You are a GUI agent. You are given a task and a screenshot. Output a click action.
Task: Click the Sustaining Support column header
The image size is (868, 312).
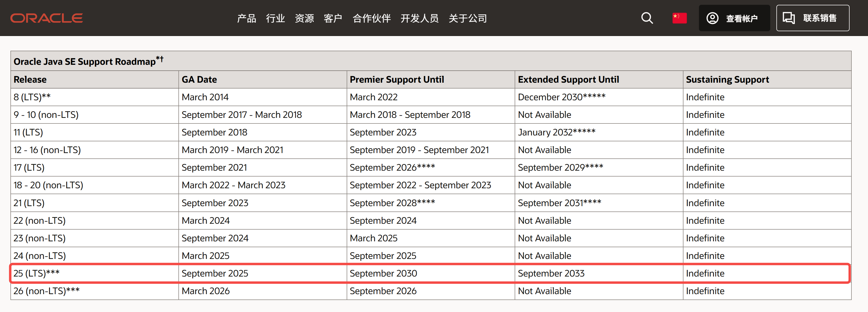point(728,79)
